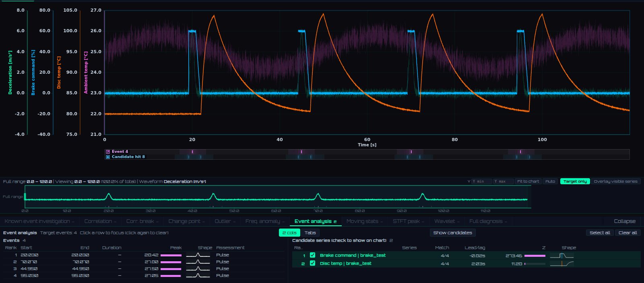The height and width of the screenshot is (283, 644).
Task: Open the Full diagnosis tab
Action: (x=488, y=221)
